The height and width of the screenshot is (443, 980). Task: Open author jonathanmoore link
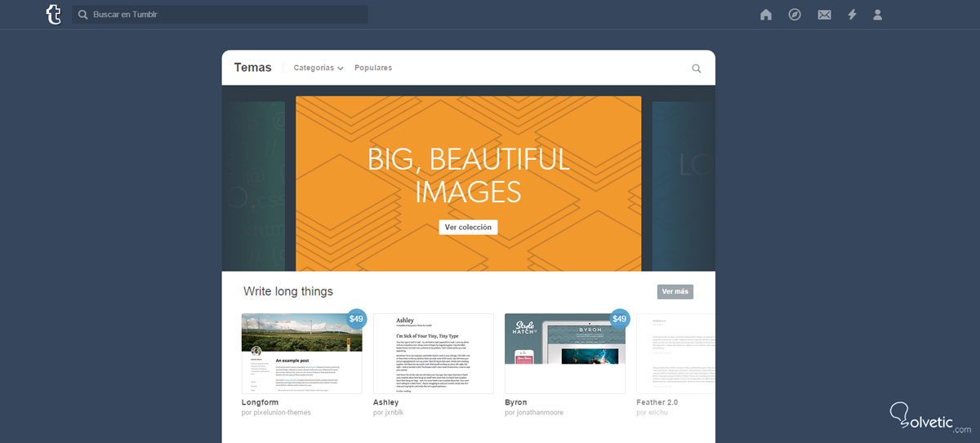point(534,413)
